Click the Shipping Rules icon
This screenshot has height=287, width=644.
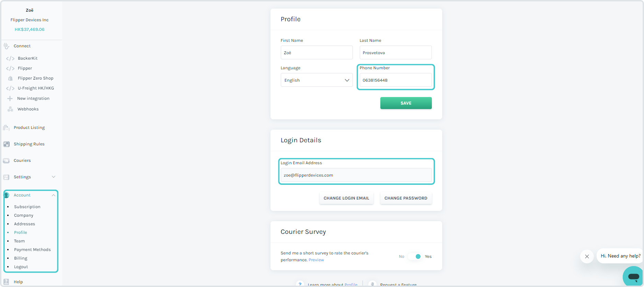tap(6, 144)
